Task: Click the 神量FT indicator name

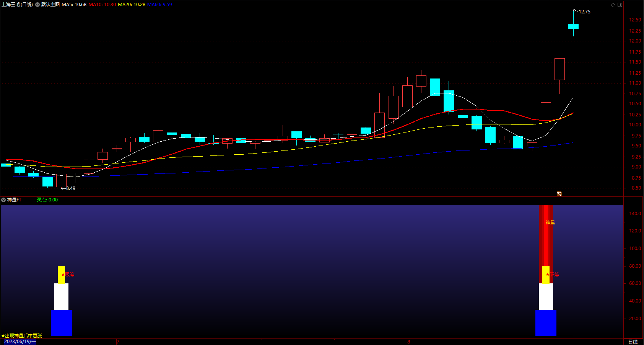Action: (14, 200)
